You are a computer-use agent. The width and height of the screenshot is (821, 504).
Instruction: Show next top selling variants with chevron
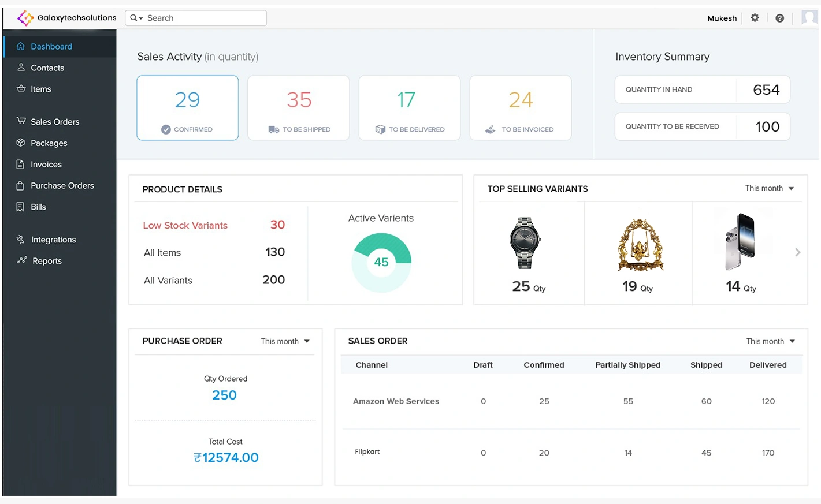pyautogui.click(x=797, y=252)
